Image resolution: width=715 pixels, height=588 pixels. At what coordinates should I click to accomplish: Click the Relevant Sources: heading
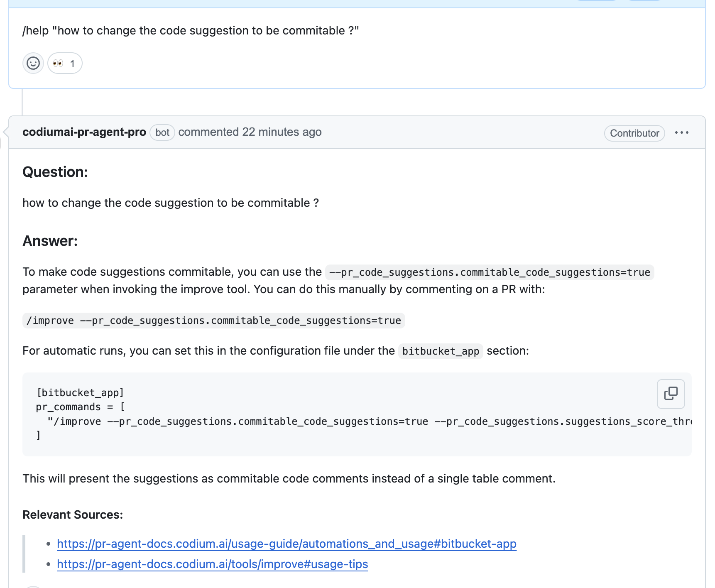click(x=73, y=514)
